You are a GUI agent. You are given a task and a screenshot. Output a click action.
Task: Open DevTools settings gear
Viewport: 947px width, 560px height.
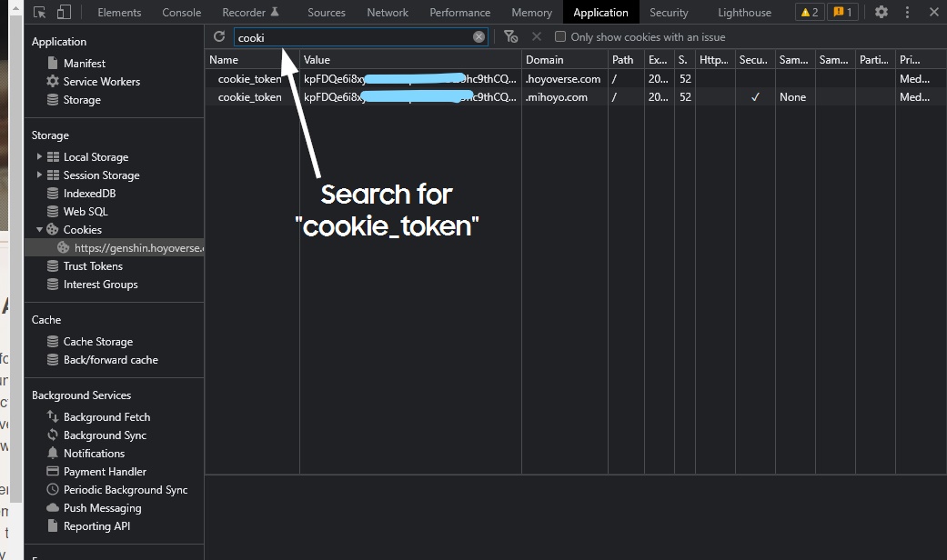881,13
